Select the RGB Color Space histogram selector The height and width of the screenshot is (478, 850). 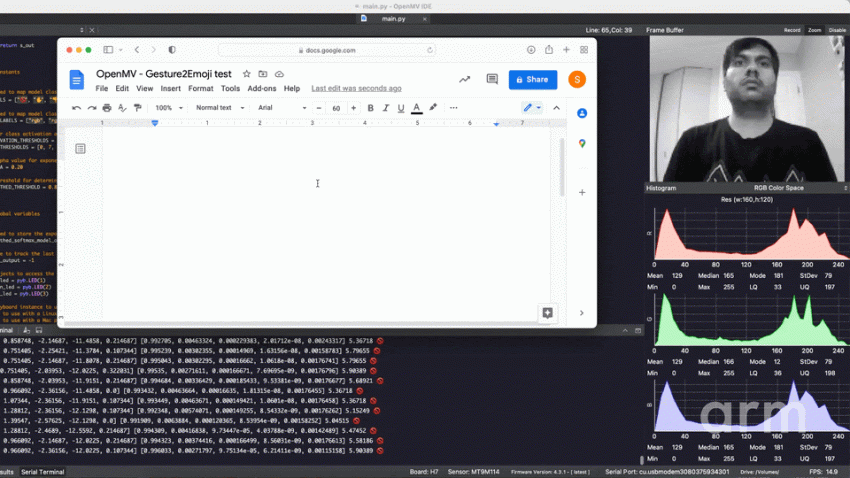781,188
